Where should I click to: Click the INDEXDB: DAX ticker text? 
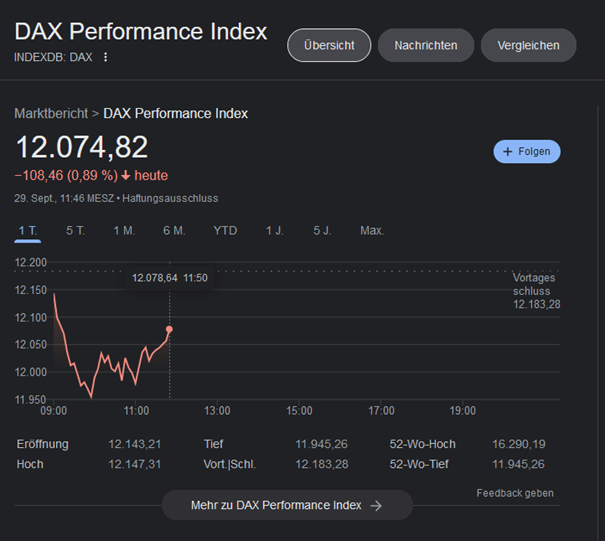(x=53, y=57)
